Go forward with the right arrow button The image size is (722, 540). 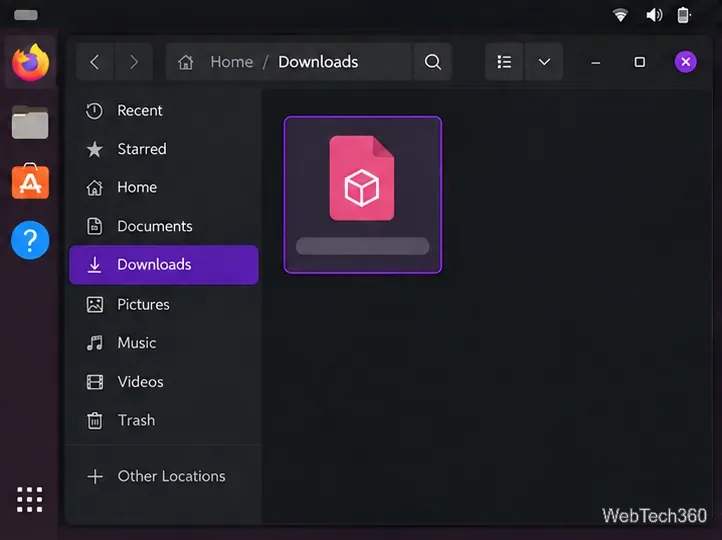134,62
